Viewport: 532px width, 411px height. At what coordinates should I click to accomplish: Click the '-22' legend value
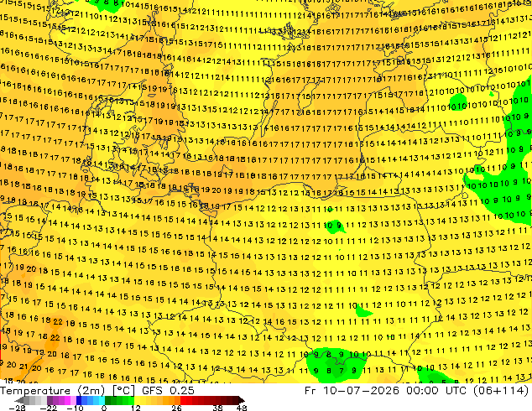click(48, 408)
